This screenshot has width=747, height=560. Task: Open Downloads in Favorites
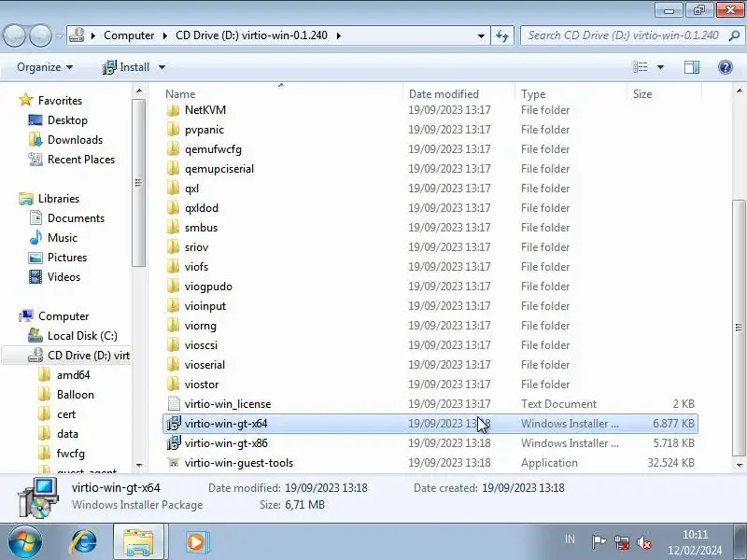tap(75, 139)
